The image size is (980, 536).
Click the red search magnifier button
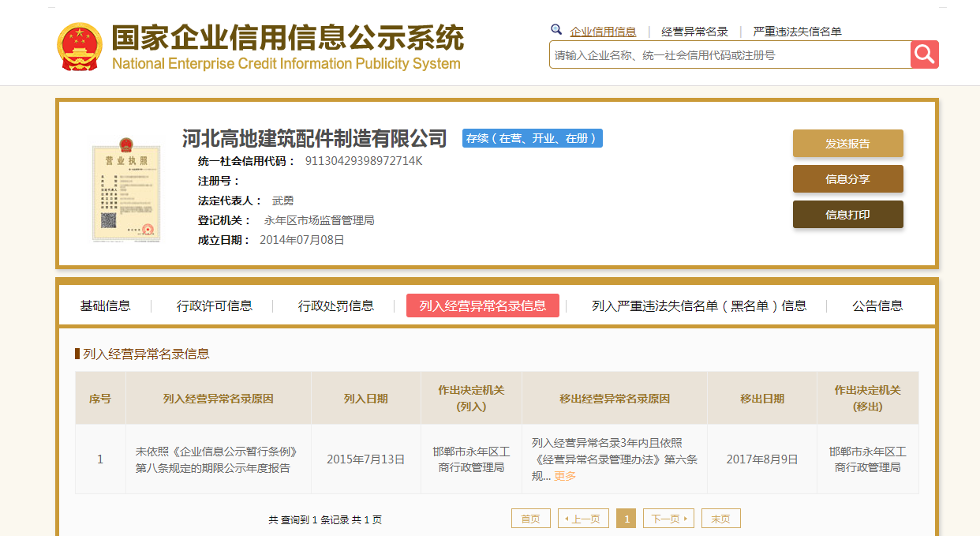pos(924,54)
